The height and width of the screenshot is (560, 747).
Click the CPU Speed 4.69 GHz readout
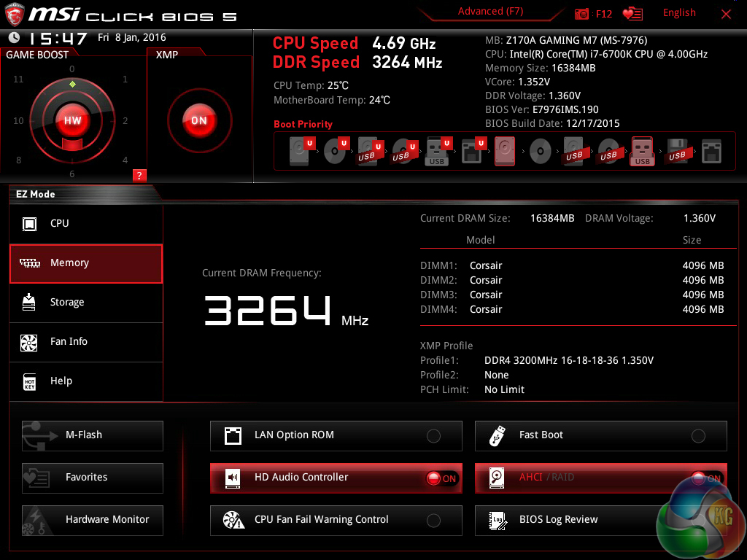(x=354, y=43)
